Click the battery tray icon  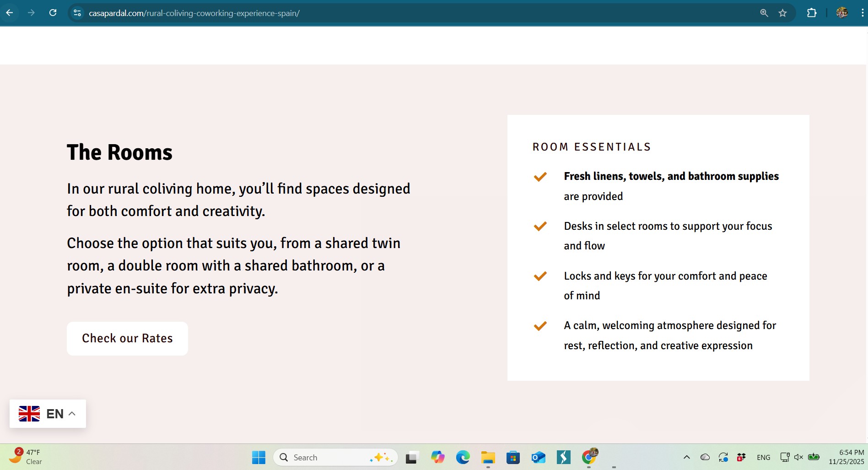[814, 457]
